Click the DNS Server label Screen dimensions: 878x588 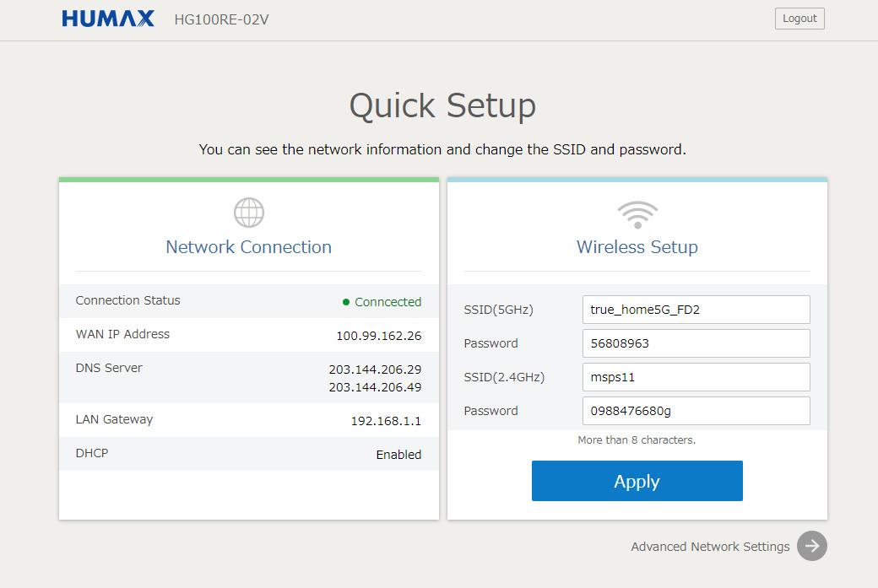(109, 368)
